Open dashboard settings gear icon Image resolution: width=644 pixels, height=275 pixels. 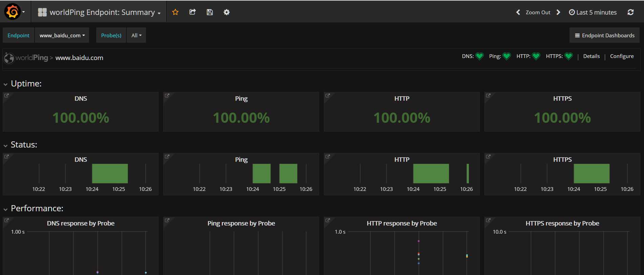click(227, 12)
